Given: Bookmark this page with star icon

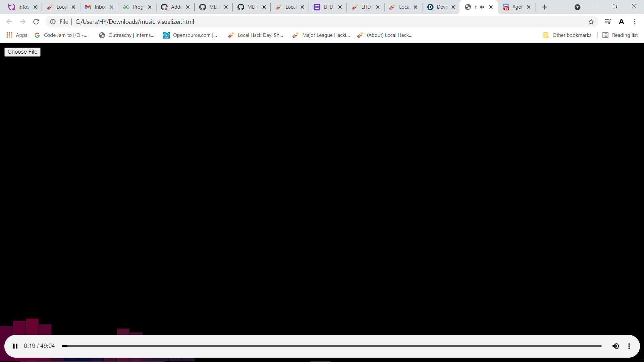Looking at the screenshot, I should point(591,22).
